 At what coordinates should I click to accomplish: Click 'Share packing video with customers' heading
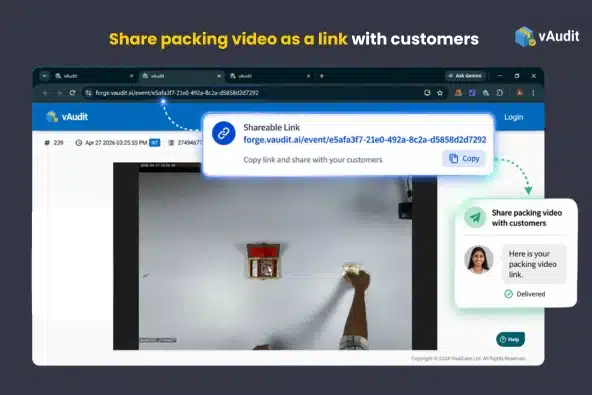527,218
